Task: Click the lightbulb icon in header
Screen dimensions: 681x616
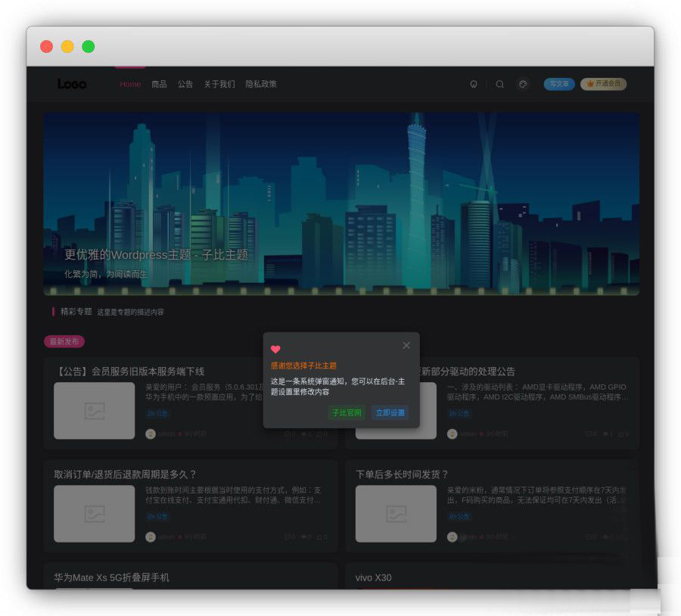Action: click(474, 85)
